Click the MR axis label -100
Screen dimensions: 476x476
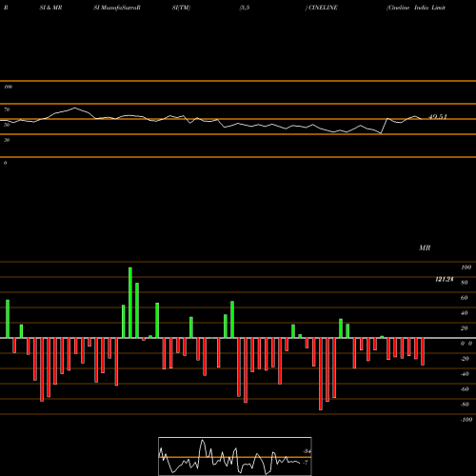point(466,420)
